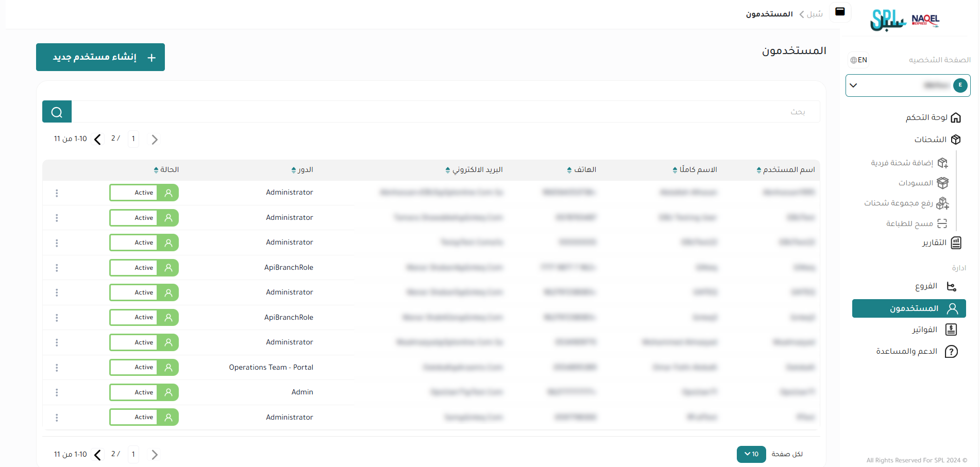Toggle Active status of first user row
The image size is (980, 467).
click(x=144, y=193)
